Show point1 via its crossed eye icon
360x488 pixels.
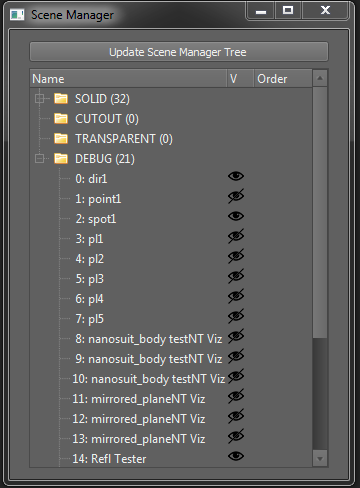[x=236, y=196]
